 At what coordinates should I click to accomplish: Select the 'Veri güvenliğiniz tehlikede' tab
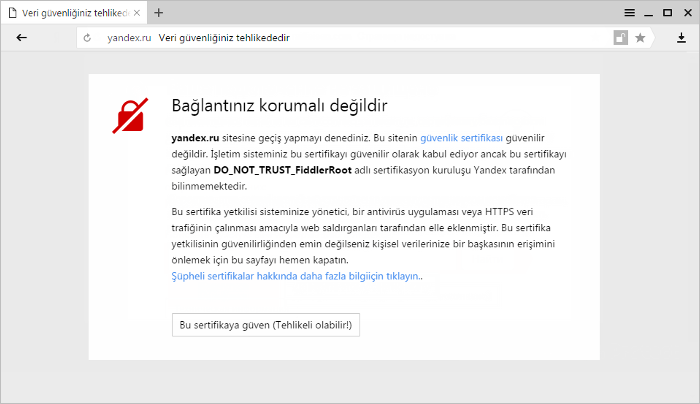75,13
